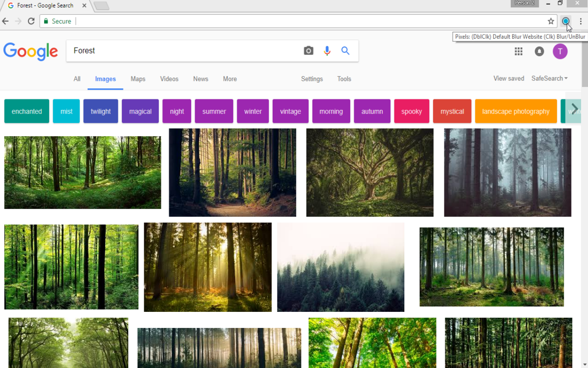Open the sunny green forest panorama thumbnail
This screenshot has height=368, width=588.
point(83,172)
